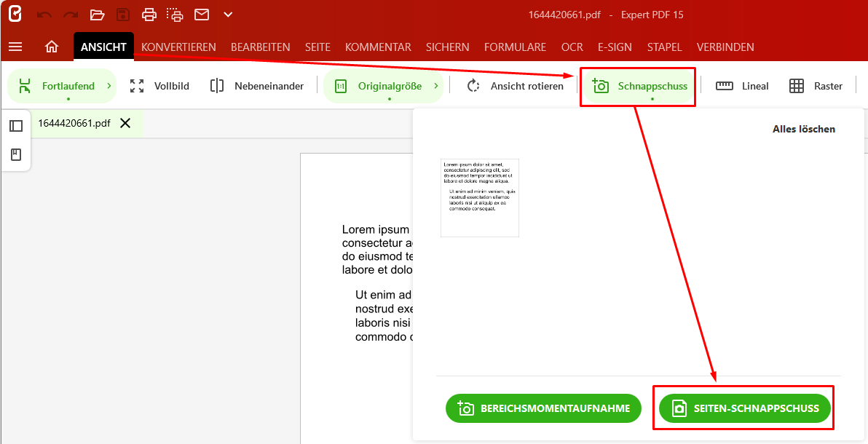Print the document with the printer icon

[149, 15]
